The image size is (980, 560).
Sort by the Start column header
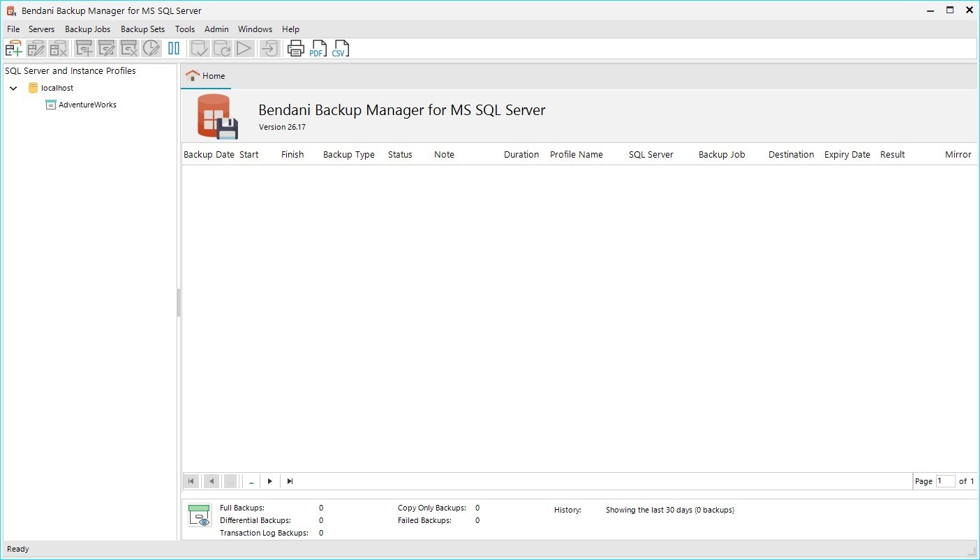coord(248,155)
